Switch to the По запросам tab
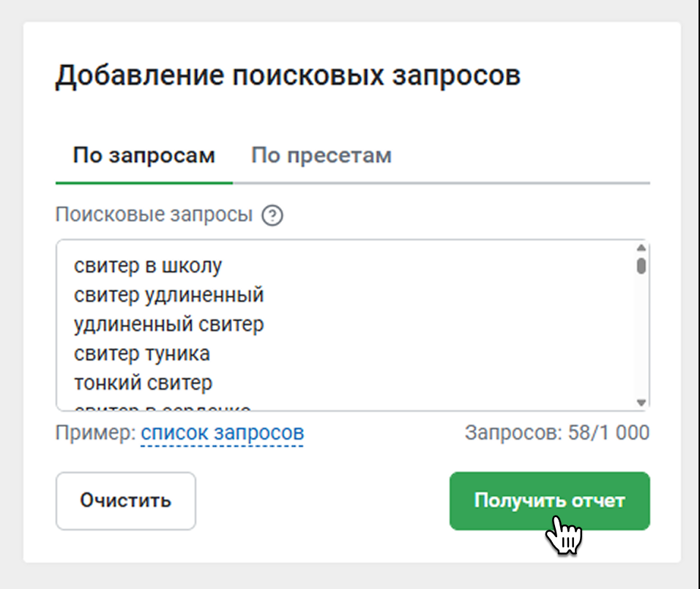 pos(144,156)
